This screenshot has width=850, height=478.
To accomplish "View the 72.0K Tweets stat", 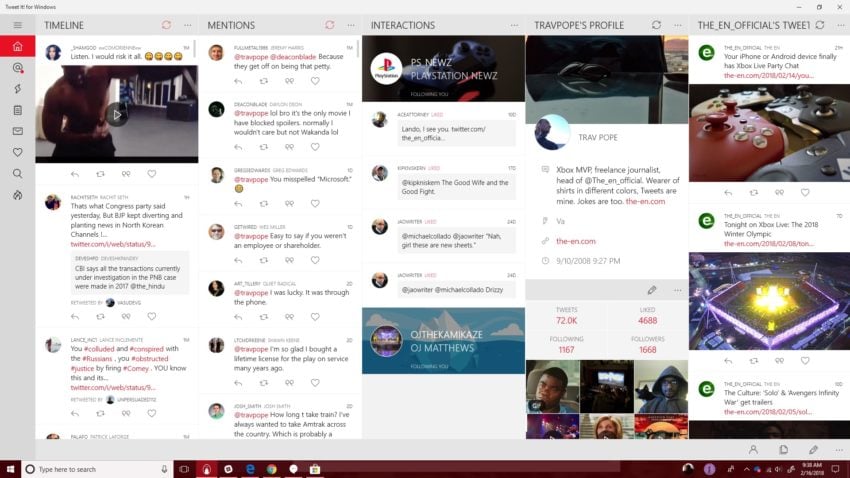I will click(566, 316).
